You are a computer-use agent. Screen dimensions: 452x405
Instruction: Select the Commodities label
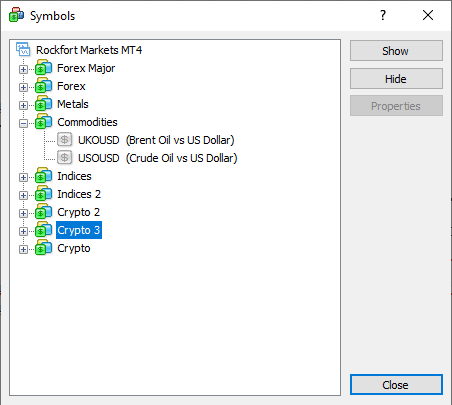coord(87,122)
